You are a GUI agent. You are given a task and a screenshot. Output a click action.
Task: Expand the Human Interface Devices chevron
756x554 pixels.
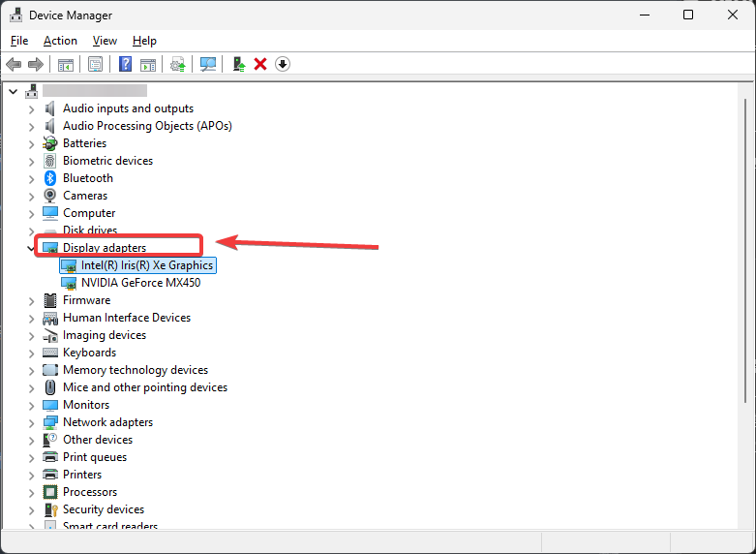pos(31,319)
